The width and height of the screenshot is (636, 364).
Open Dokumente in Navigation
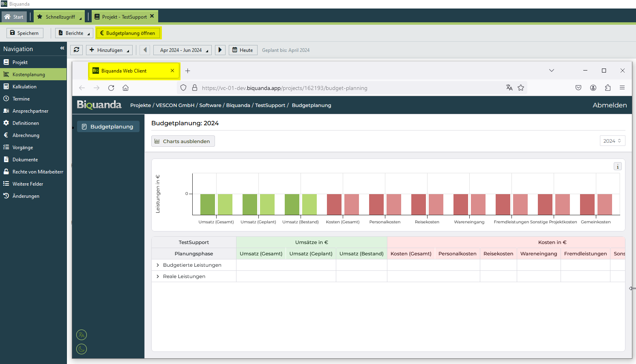click(33, 159)
